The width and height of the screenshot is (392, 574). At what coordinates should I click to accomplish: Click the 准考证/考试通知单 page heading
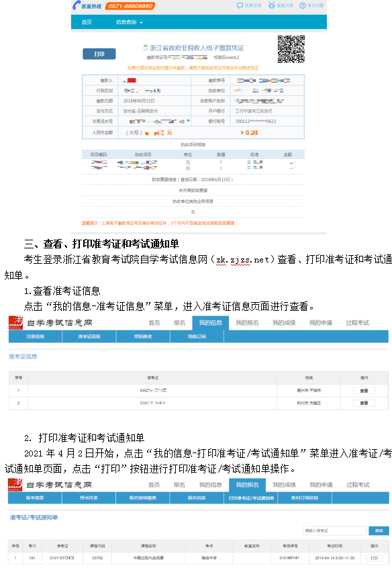click(34, 517)
